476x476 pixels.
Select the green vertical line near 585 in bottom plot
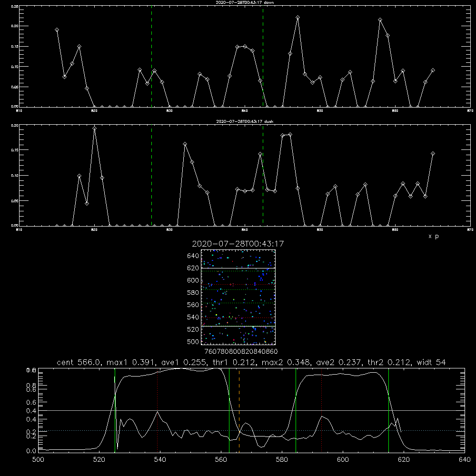pos(296,410)
